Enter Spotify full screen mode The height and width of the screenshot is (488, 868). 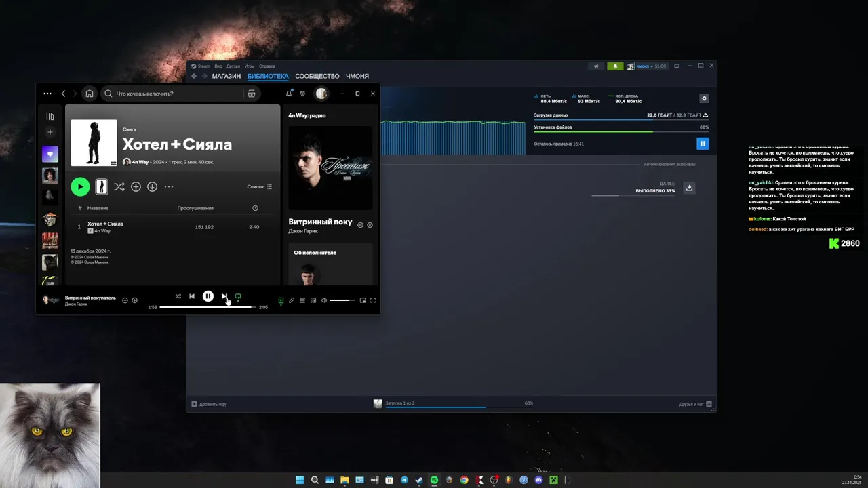click(373, 300)
